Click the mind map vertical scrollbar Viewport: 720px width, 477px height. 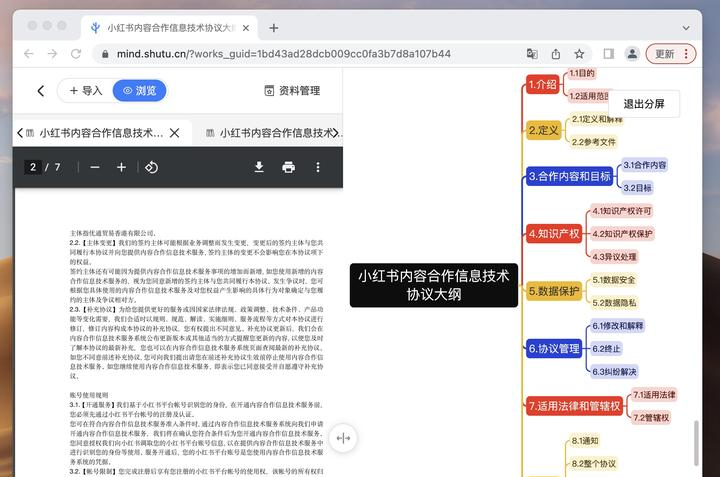[x=696, y=443]
